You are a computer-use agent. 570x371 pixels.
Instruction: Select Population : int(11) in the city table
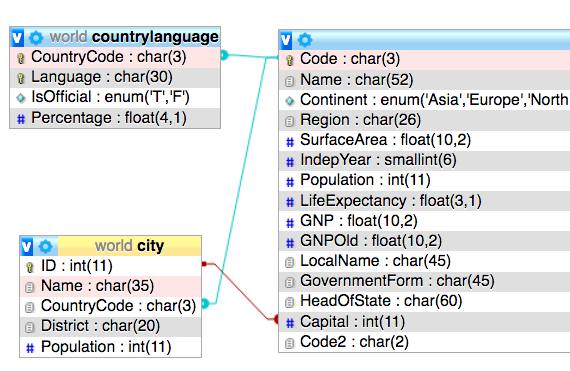pos(111,347)
